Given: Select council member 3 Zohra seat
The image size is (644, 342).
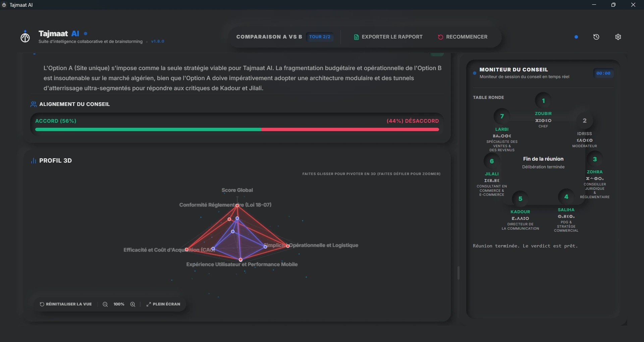Looking at the screenshot, I should tap(595, 159).
